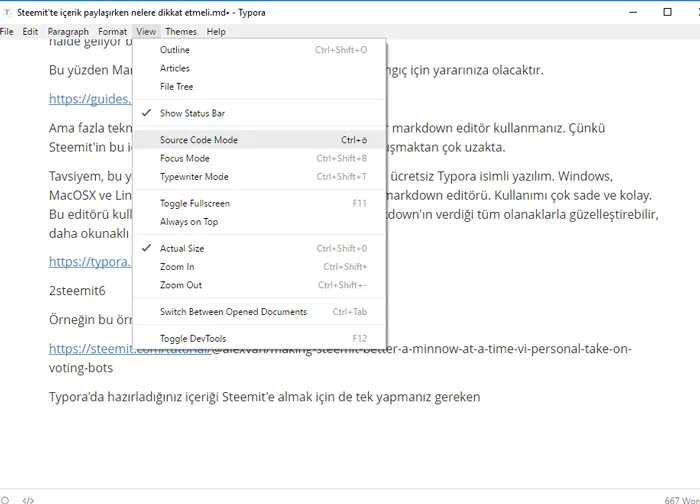Image resolution: width=700 pixels, height=504 pixels.
Task: Open the File menu
Action: (6, 32)
